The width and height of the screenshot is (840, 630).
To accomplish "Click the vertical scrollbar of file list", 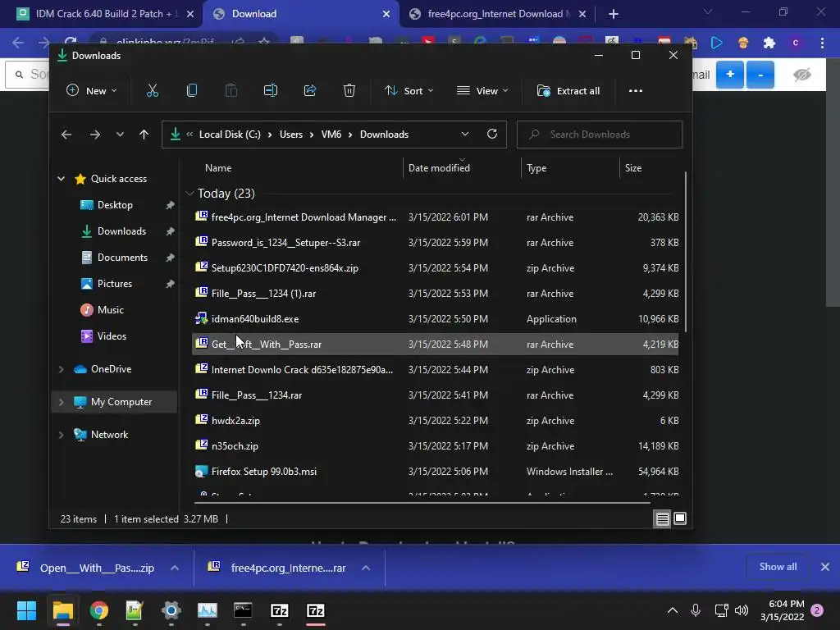I will (x=685, y=252).
